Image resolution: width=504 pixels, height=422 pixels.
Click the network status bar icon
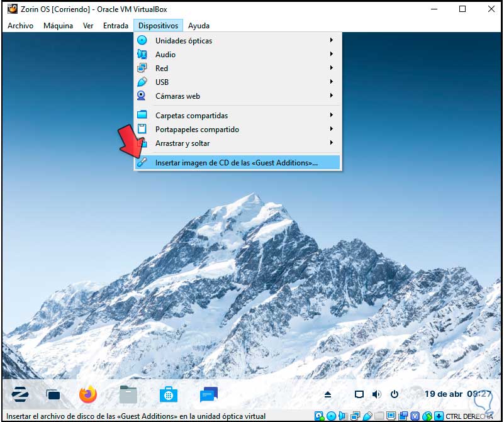pos(355,416)
